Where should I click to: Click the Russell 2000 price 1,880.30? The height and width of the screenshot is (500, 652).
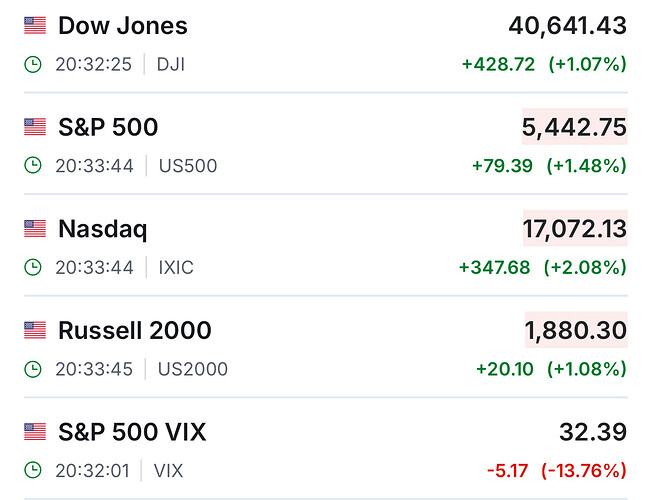576,330
